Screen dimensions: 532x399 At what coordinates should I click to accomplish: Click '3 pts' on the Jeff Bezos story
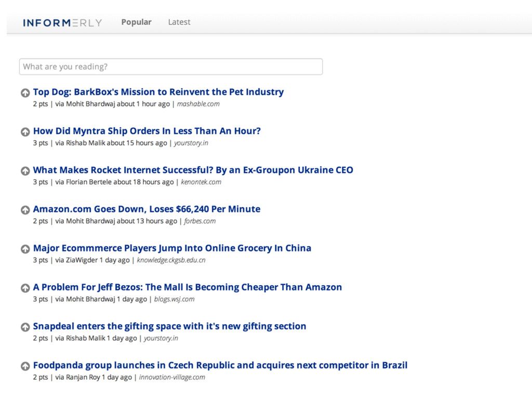coord(41,299)
